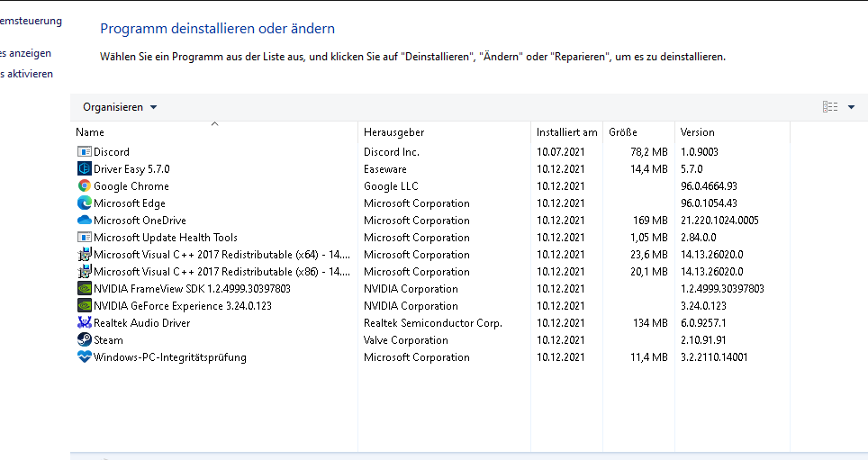Image resolution: width=868 pixels, height=460 pixels.
Task: Click the NVIDIA FrameView SDK icon
Action: click(x=85, y=289)
